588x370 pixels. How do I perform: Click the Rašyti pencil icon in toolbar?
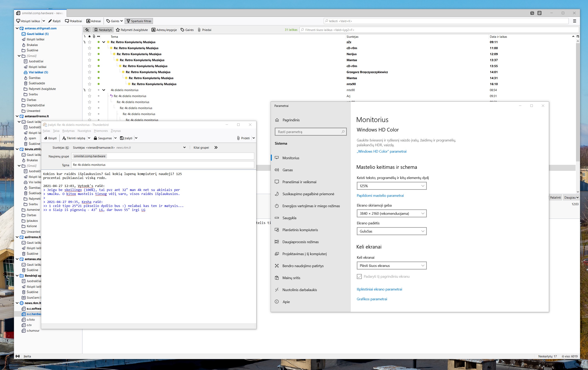(x=50, y=21)
